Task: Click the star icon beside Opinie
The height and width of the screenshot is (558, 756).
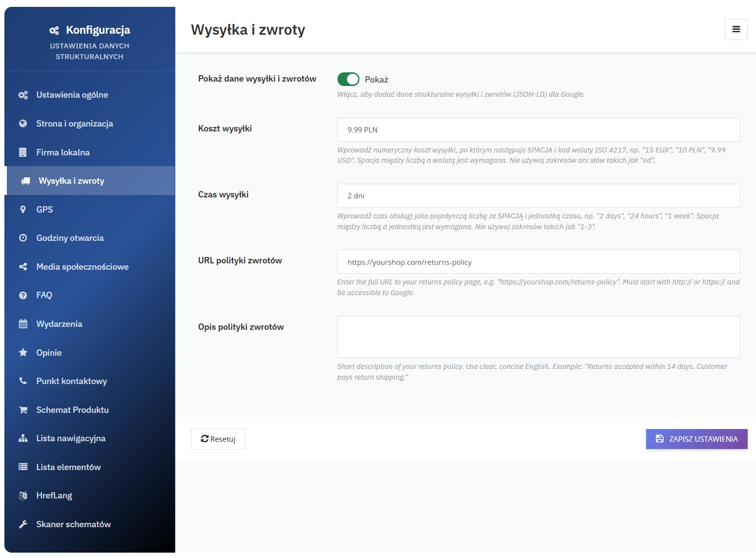Action: [23, 353]
